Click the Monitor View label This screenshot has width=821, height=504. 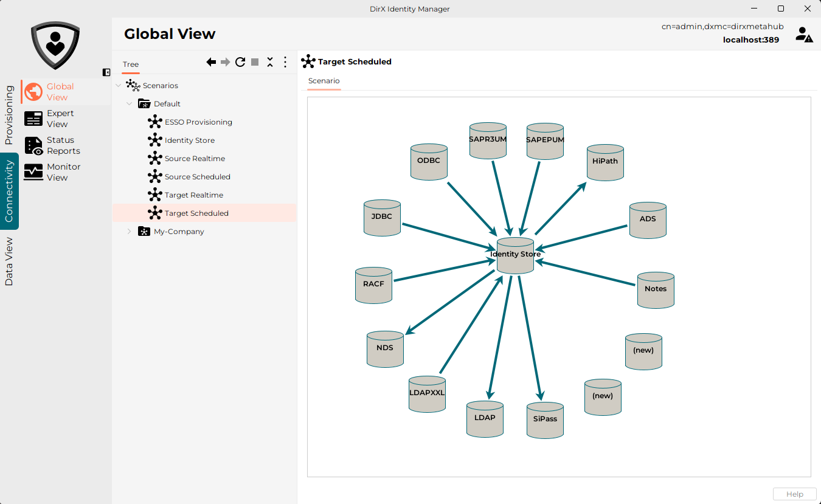[x=63, y=172]
